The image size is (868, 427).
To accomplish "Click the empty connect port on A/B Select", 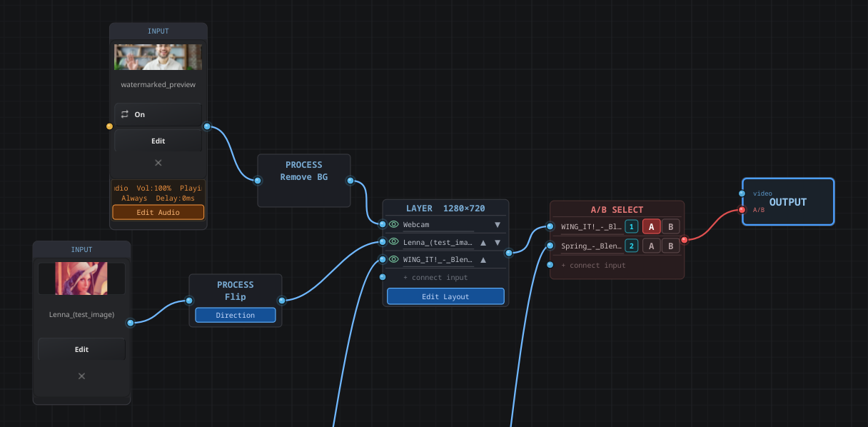I will pyautogui.click(x=550, y=265).
